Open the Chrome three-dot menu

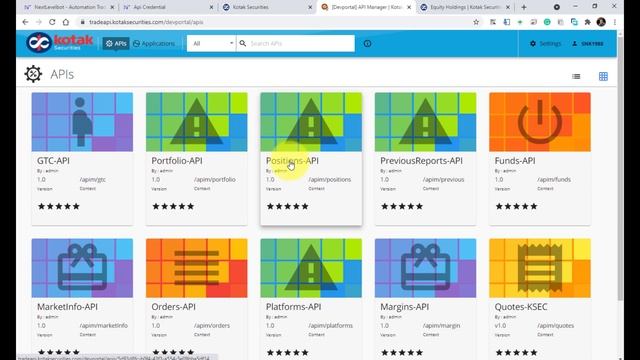[615, 22]
